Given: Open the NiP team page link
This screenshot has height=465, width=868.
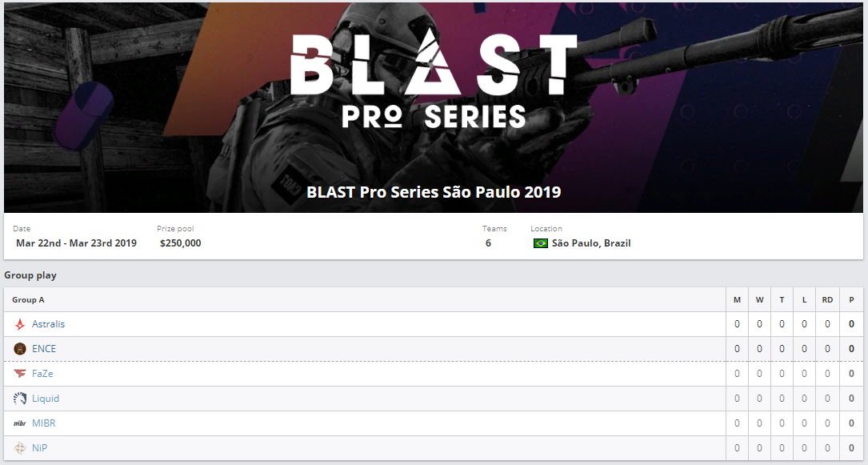Looking at the screenshot, I should tap(39, 448).
